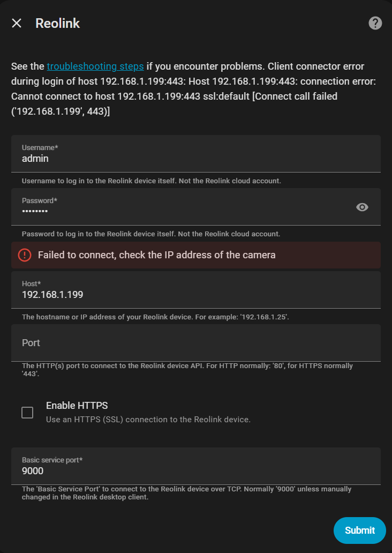Click the hostname example helper text
Image resolution: width=392 pixels, height=553 pixels.
click(x=155, y=317)
